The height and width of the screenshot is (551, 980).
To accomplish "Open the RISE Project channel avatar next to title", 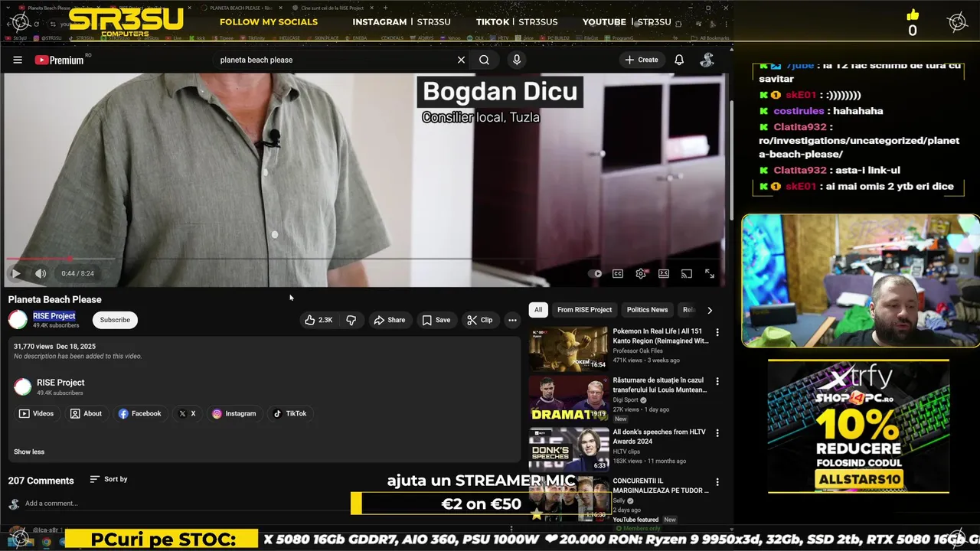I will tap(18, 320).
